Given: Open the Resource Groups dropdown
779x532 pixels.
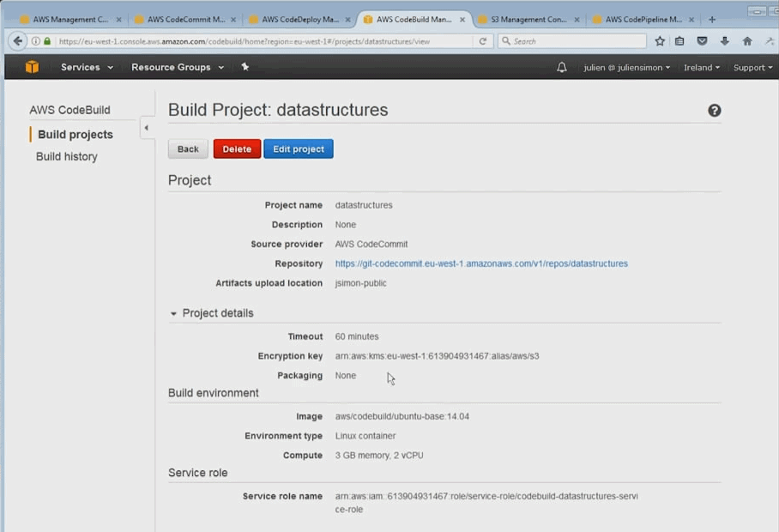Looking at the screenshot, I should tap(178, 67).
